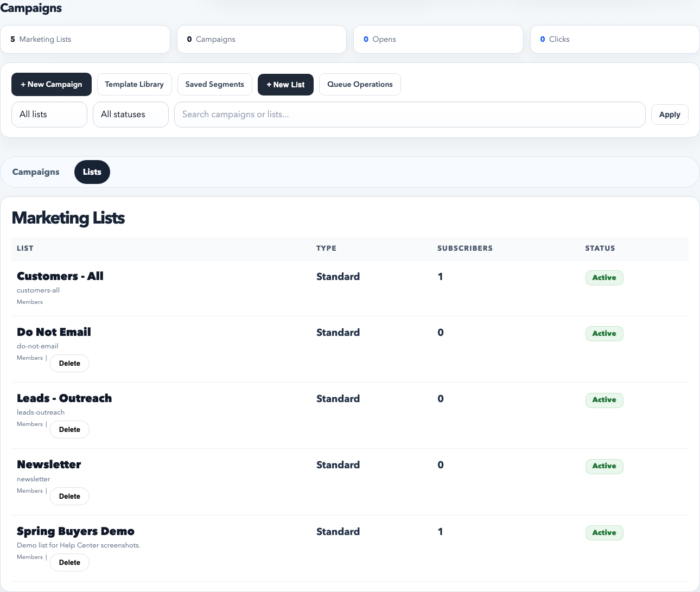This screenshot has height=592, width=700.
Task: Open Queue Operations
Action: click(360, 85)
